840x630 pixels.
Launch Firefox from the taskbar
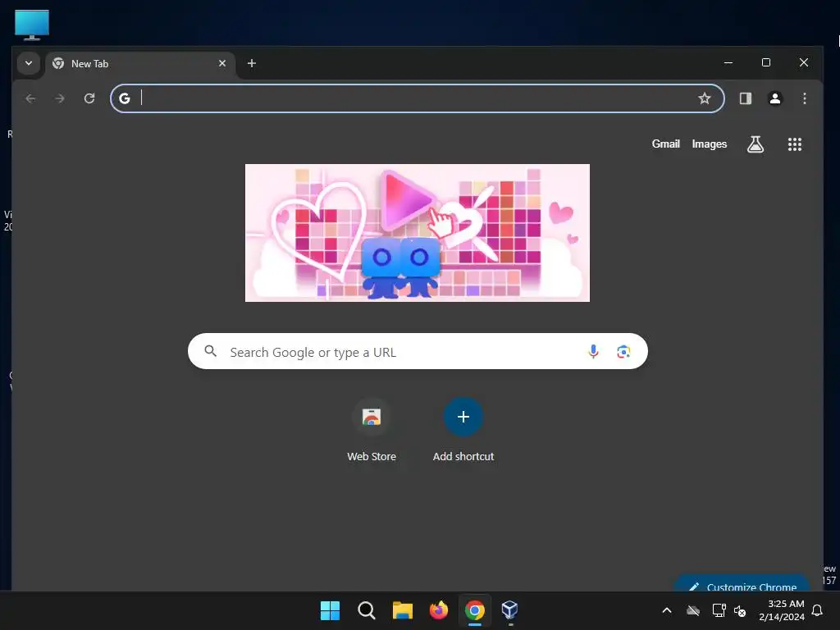[439, 610]
